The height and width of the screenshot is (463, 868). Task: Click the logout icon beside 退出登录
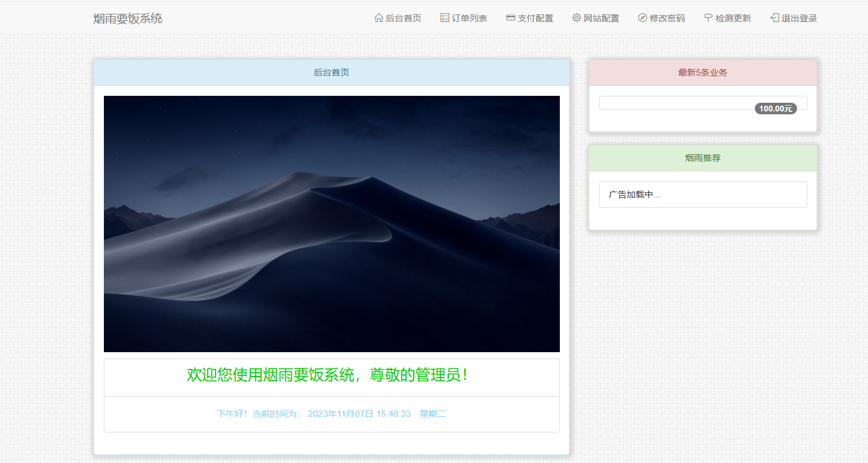click(775, 18)
